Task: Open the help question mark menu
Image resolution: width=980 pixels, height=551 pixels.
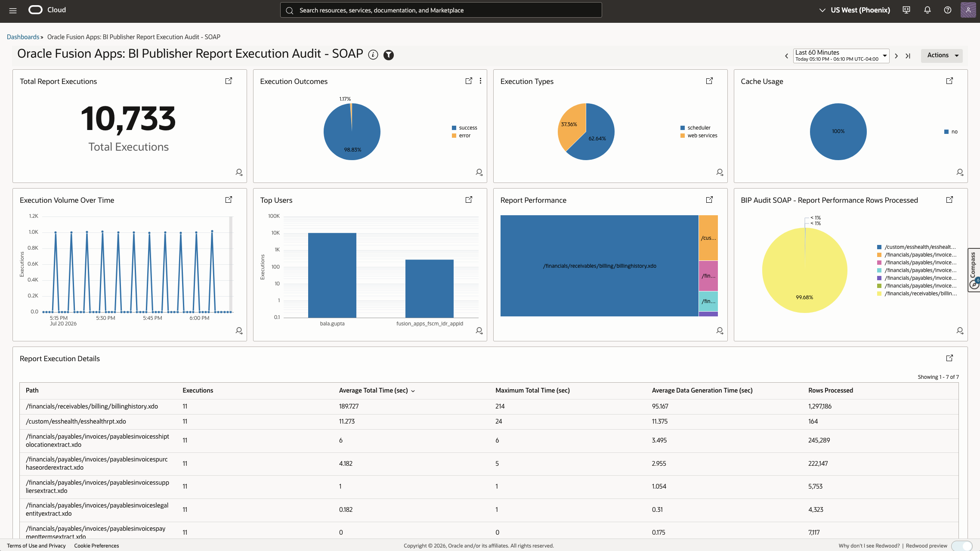Action: (948, 10)
